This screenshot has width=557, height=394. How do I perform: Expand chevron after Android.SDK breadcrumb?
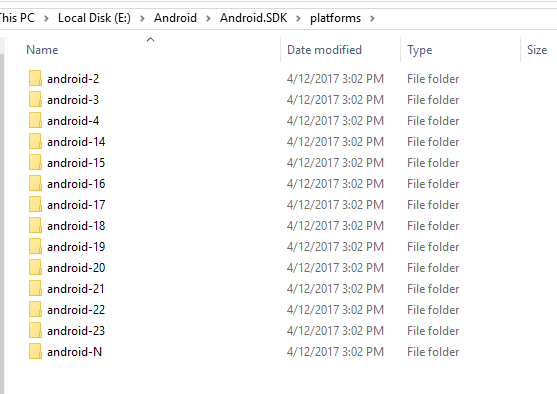coord(298,18)
